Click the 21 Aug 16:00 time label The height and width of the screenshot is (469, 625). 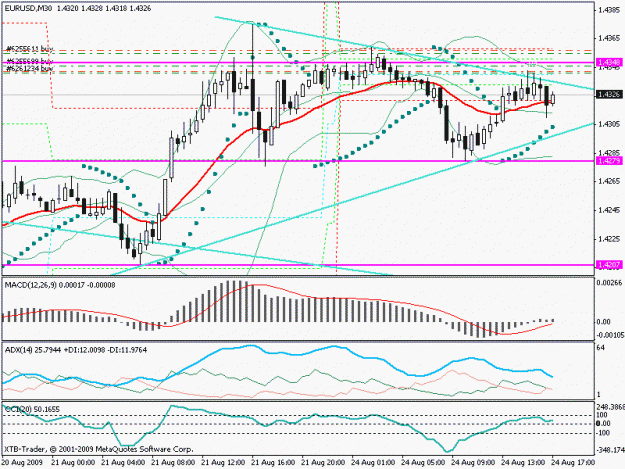tap(273, 463)
